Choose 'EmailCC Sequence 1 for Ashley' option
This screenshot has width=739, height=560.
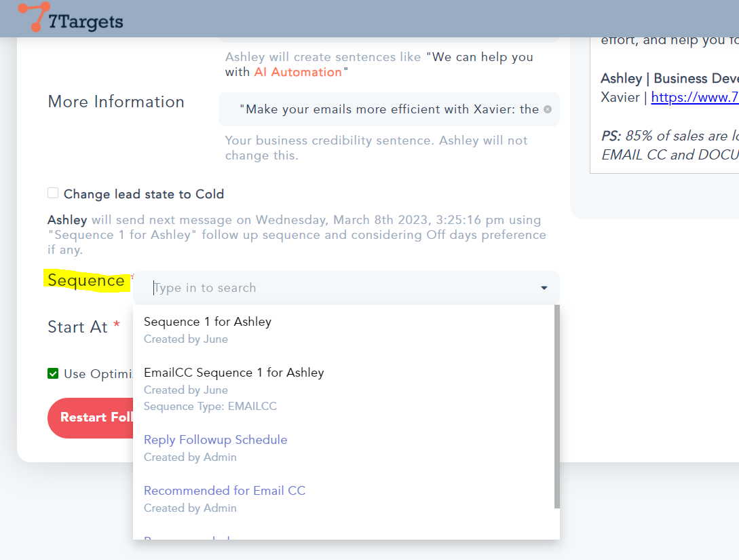click(x=233, y=373)
